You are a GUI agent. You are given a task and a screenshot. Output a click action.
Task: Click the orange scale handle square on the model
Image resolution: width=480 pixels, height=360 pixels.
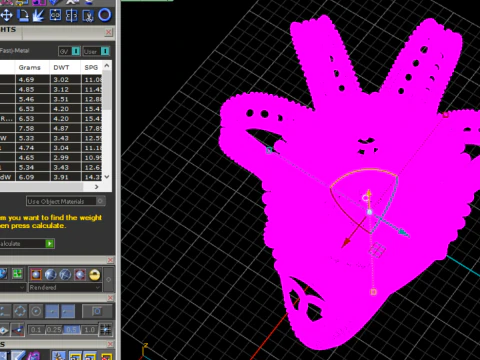pyautogui.click(x=373, y=292)
